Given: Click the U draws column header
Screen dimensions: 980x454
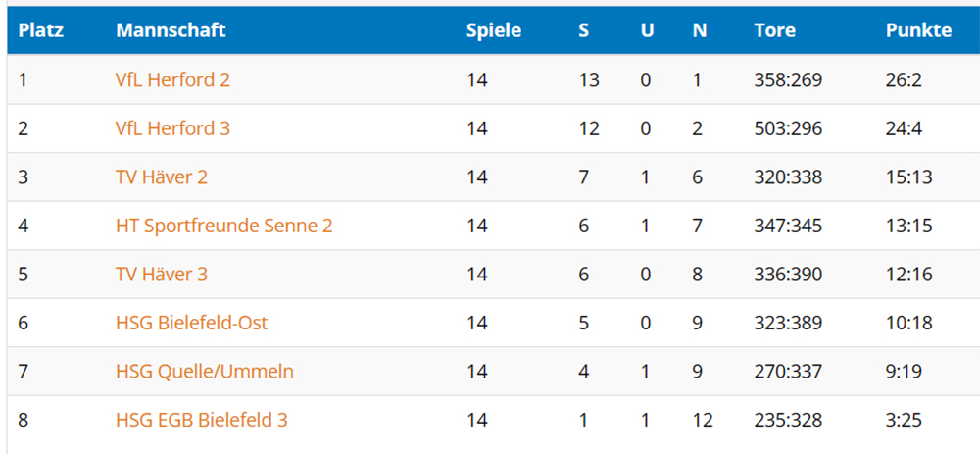Looking at the screenshot, I should pos(648,30).
